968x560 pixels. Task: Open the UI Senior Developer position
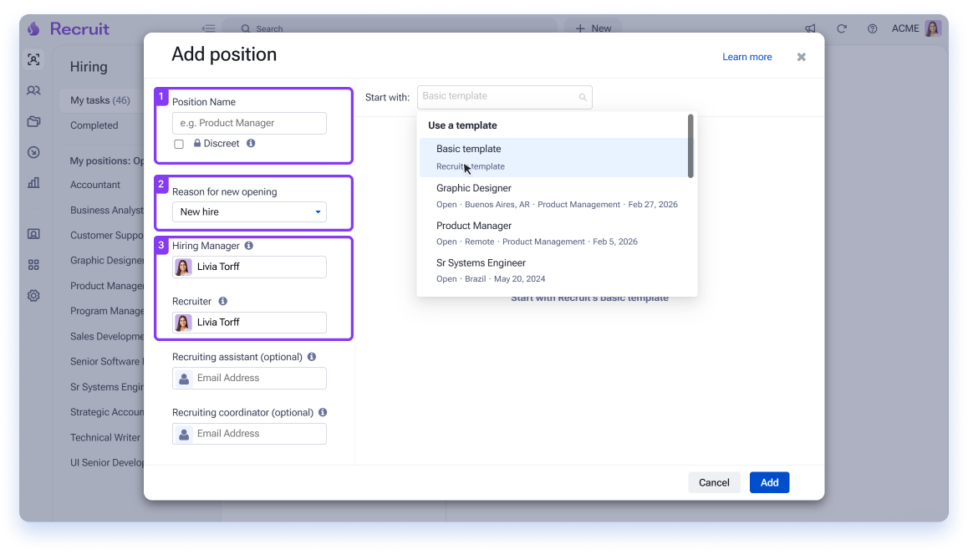107,462
